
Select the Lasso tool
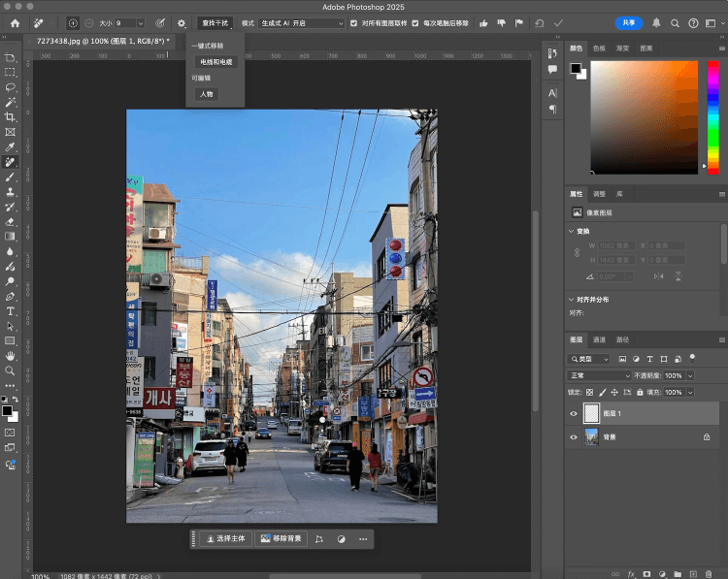[x=11, y=87]
